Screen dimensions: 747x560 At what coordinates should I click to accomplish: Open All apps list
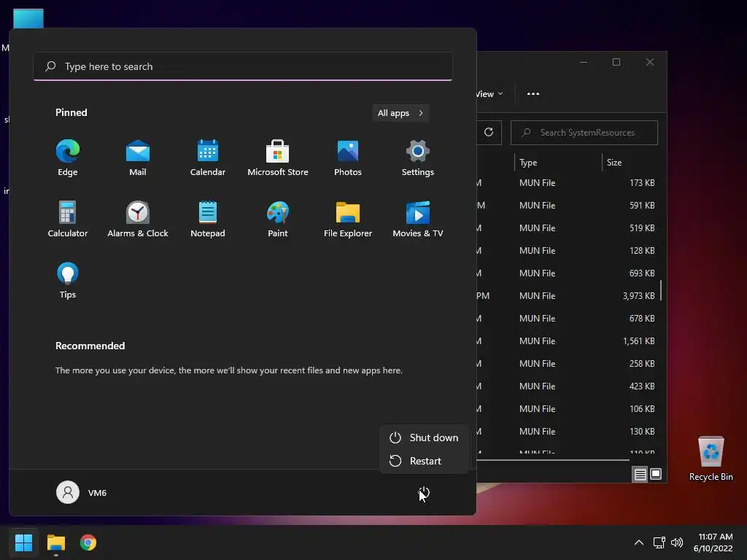pyautogui.click(x=400, y=113)
